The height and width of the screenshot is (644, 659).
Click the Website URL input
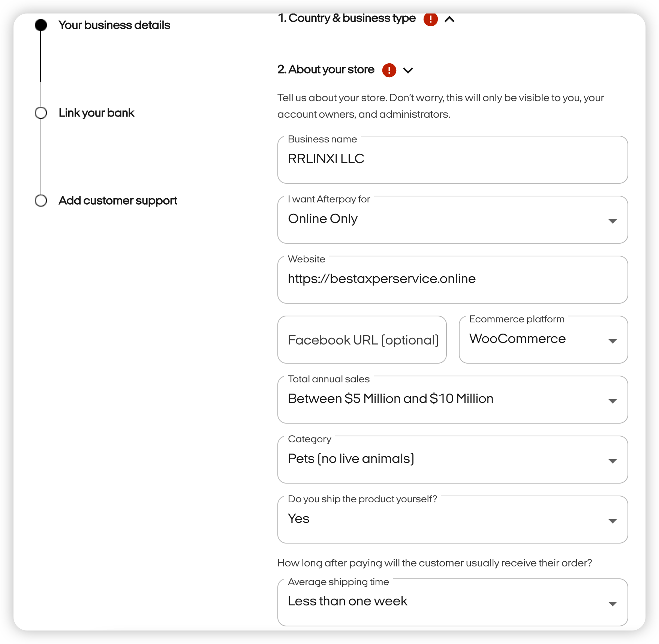point(452,280)
